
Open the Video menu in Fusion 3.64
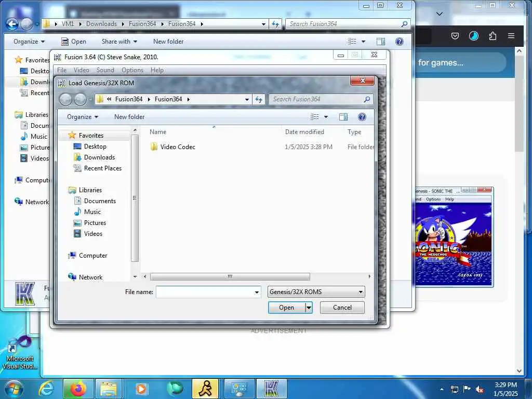pyautogui.click(x=82, y=70)
